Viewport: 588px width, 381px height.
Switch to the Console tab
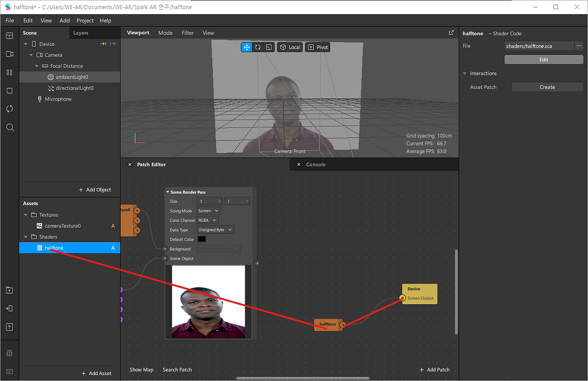316,164
